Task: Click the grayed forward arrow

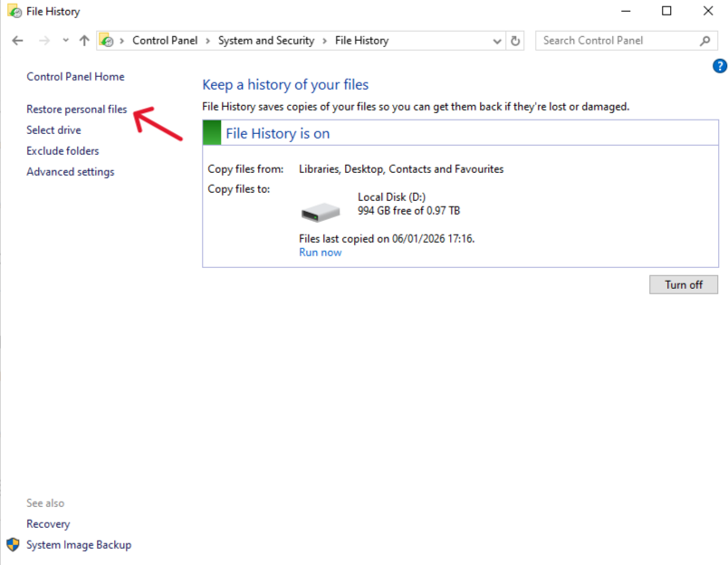Action: click(43, 40)
